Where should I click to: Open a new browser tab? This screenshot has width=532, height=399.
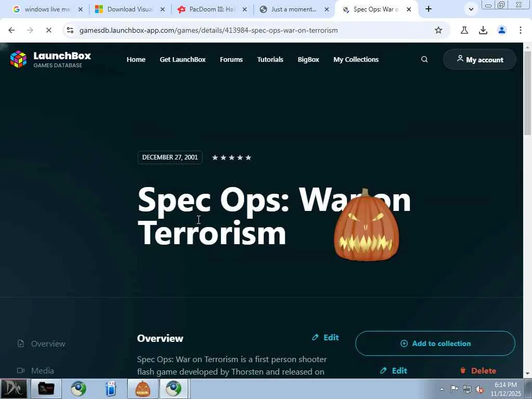coord(429,9)
